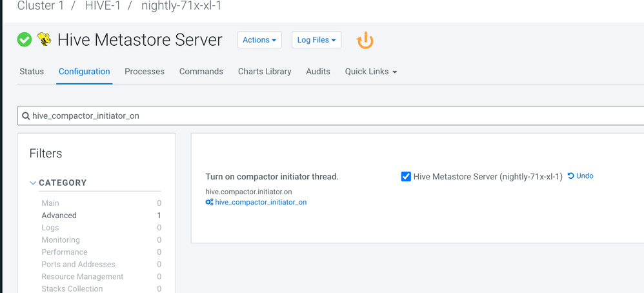
Task: Click the hive.compactor.initiator.on property name
Action: pyautogui.click(x=248, y=192)
